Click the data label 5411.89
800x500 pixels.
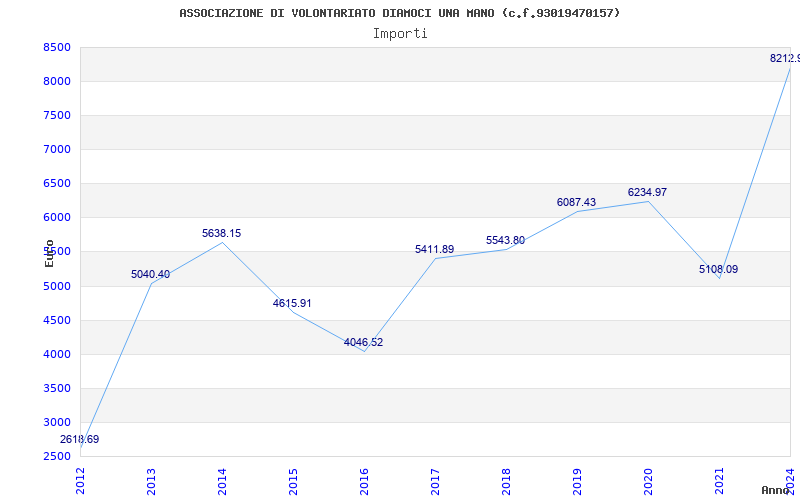434,249
